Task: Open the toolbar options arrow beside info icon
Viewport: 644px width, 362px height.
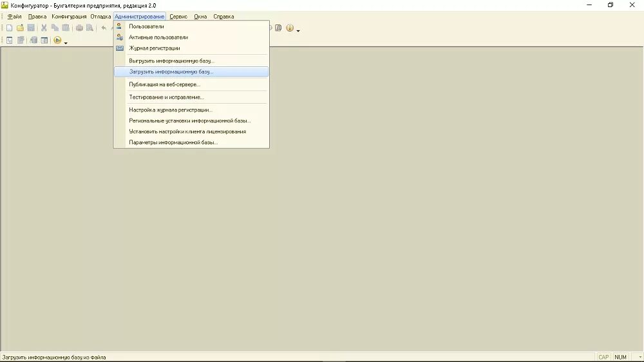Action: tap(298, 30)
